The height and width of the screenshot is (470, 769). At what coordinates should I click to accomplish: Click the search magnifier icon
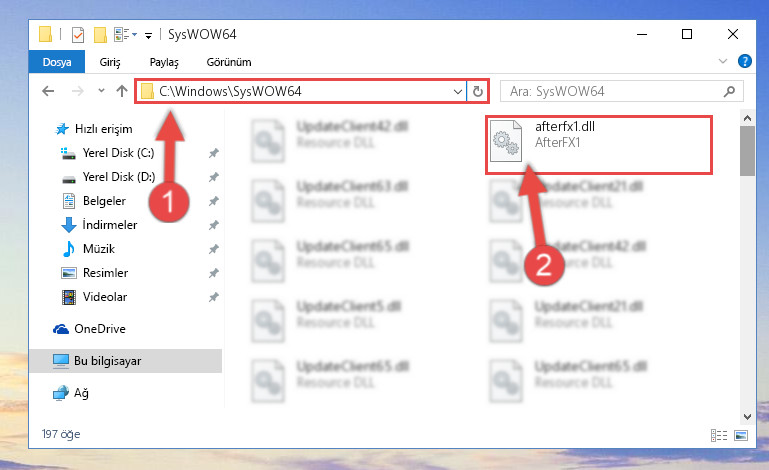pyautogui.click(x=729, y=91)
